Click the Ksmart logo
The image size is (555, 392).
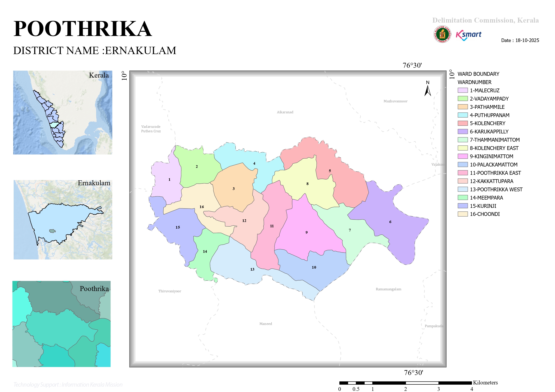(x=468, y=35)
